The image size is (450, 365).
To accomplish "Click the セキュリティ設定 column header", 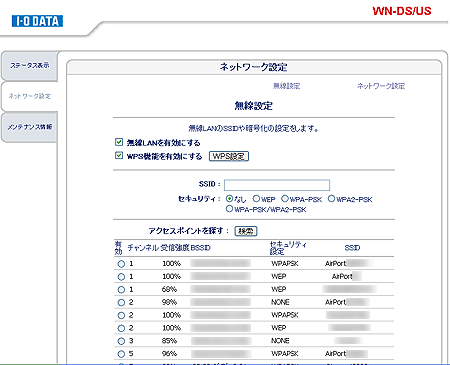I will click(x=288, y=248).
